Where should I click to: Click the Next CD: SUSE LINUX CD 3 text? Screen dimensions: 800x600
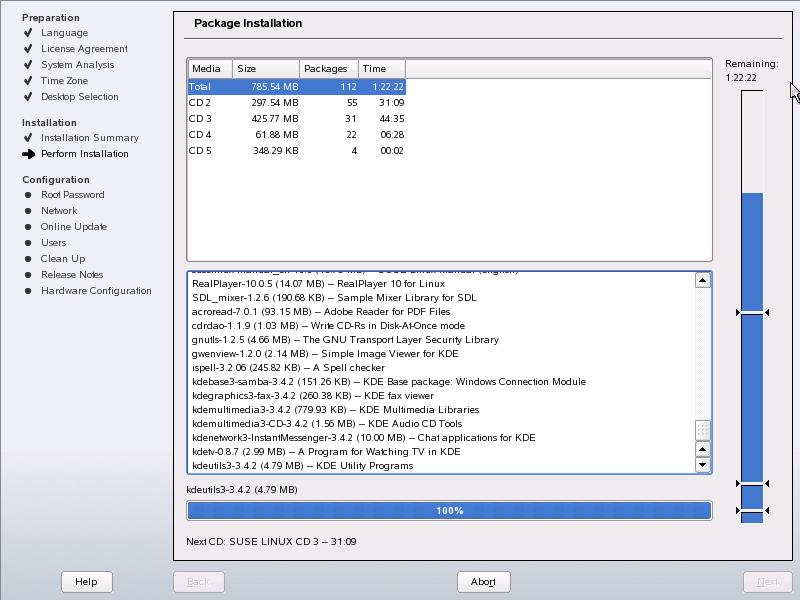tap(271, 542)
